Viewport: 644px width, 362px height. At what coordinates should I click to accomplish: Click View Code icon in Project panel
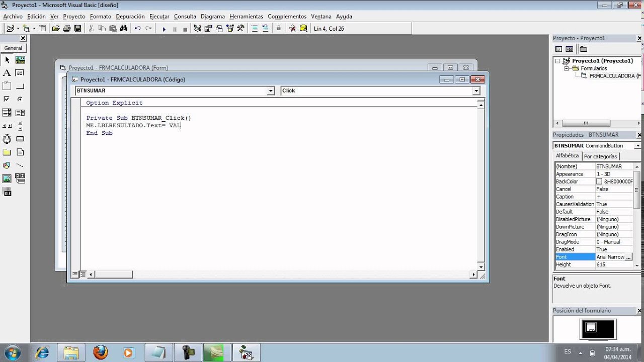[x=558, y=49]
